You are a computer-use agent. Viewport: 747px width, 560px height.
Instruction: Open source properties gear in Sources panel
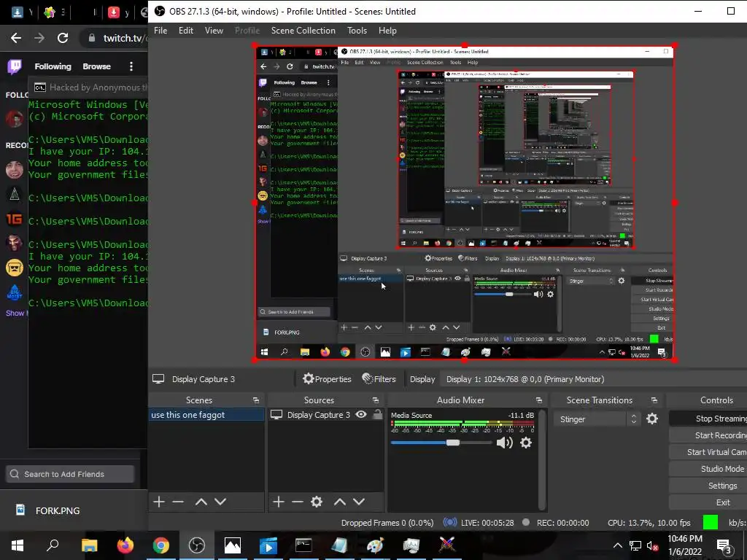click(317, 502)
